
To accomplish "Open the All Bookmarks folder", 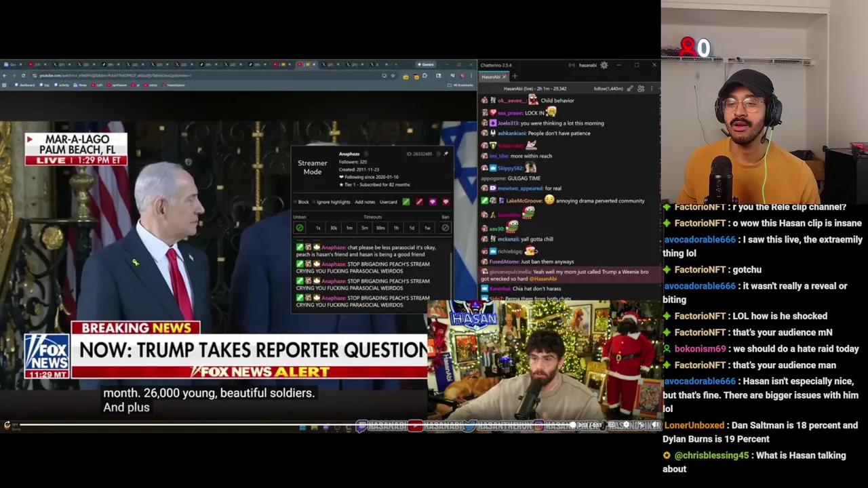I will (x=461, y=85).
